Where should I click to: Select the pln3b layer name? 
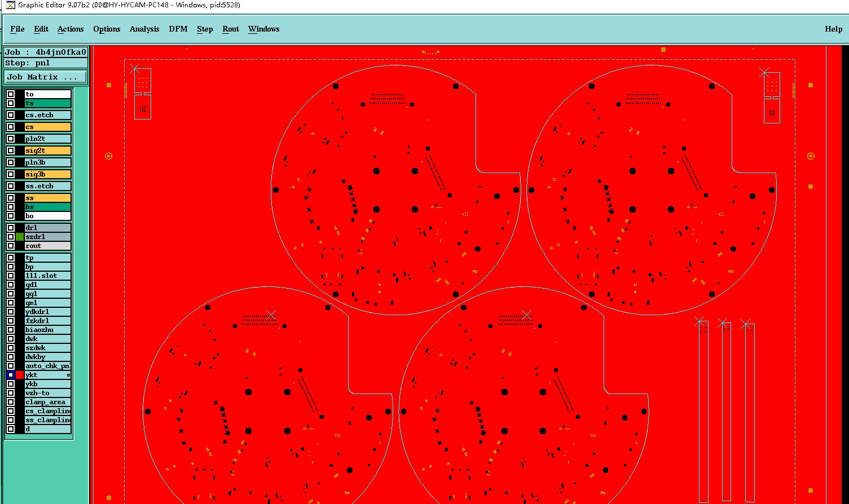click(x=48, y=162)
